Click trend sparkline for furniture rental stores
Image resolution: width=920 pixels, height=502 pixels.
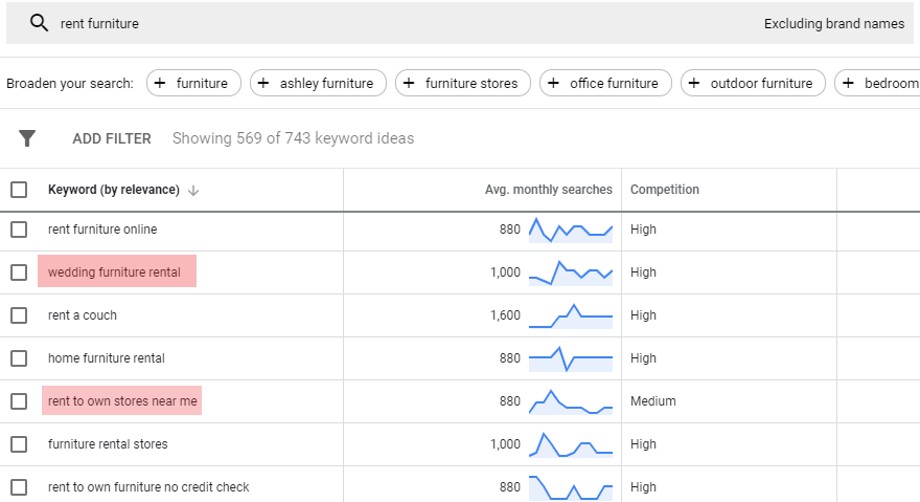[x=570, y=444]
